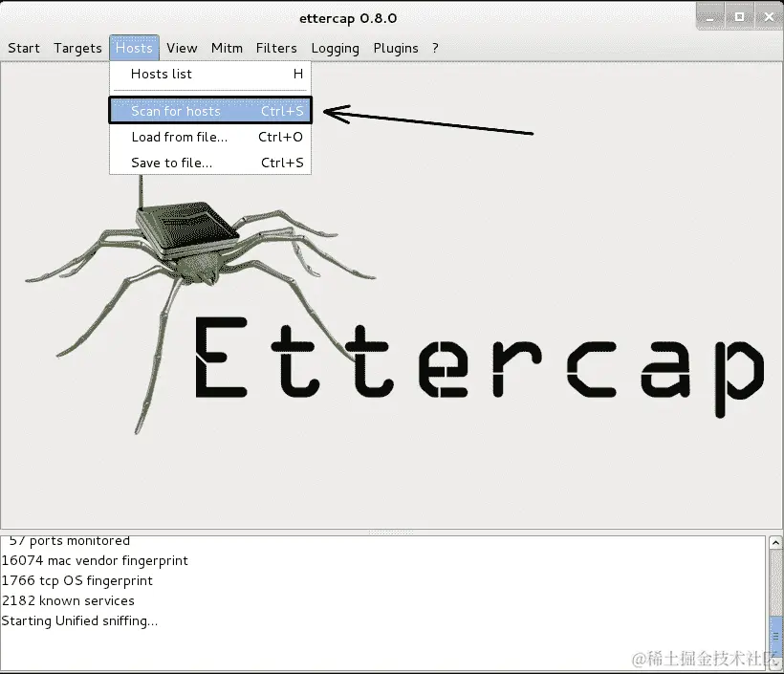
Task: Click the '1766 tcp OS fingerprint' line
Action: point(77,580)
